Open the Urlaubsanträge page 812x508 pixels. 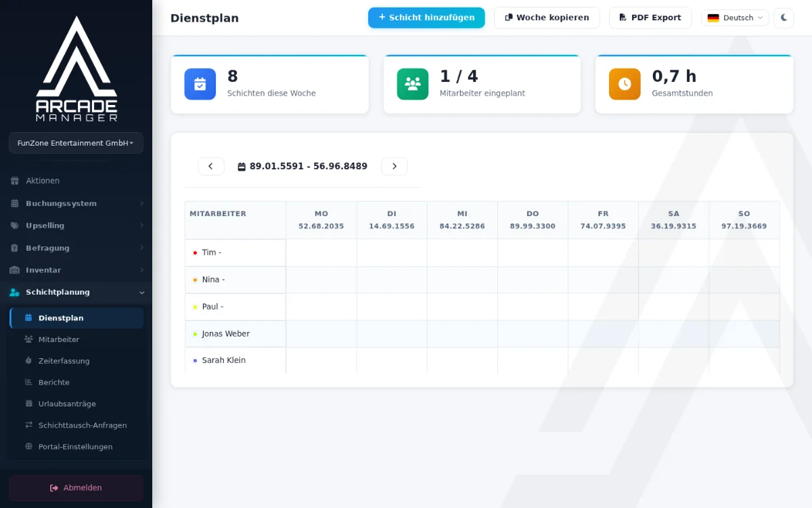(76, 404)
